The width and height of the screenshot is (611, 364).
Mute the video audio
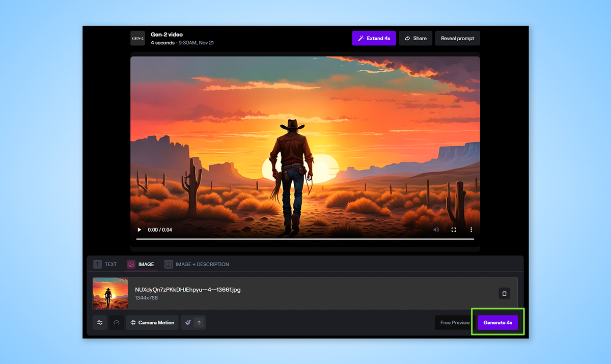click(x=436, y=230)
